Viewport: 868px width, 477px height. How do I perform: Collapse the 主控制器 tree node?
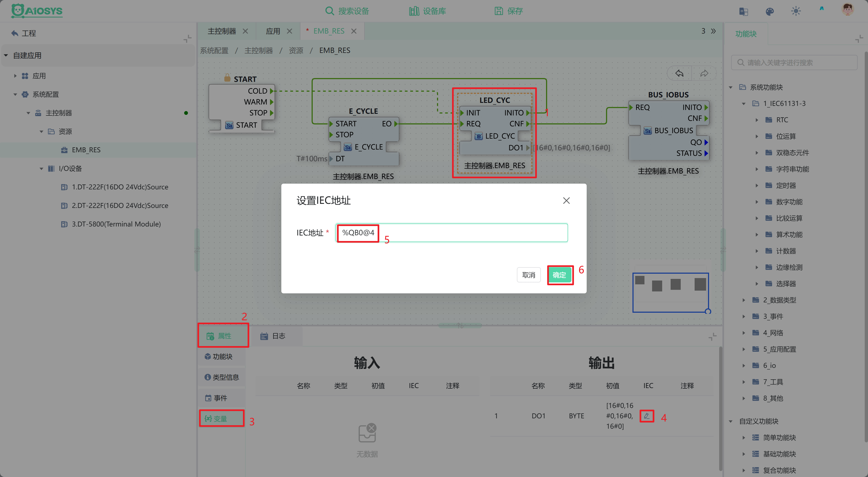point(28,113)
